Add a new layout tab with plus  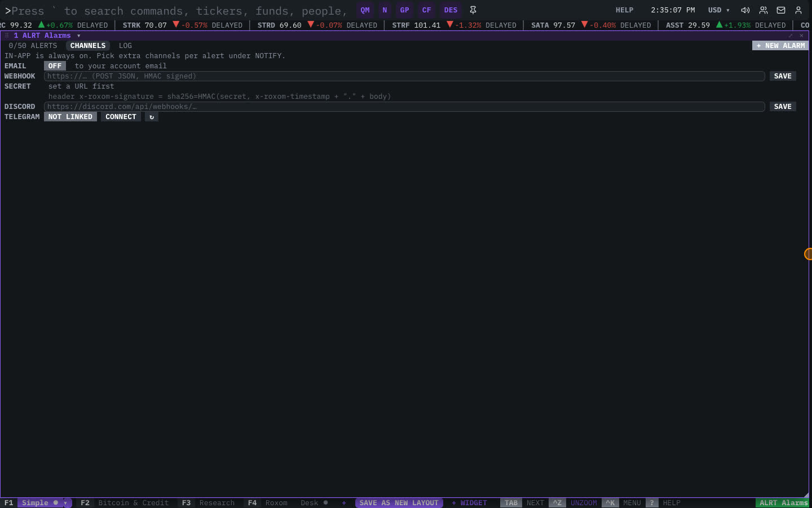tap(344, 503)
